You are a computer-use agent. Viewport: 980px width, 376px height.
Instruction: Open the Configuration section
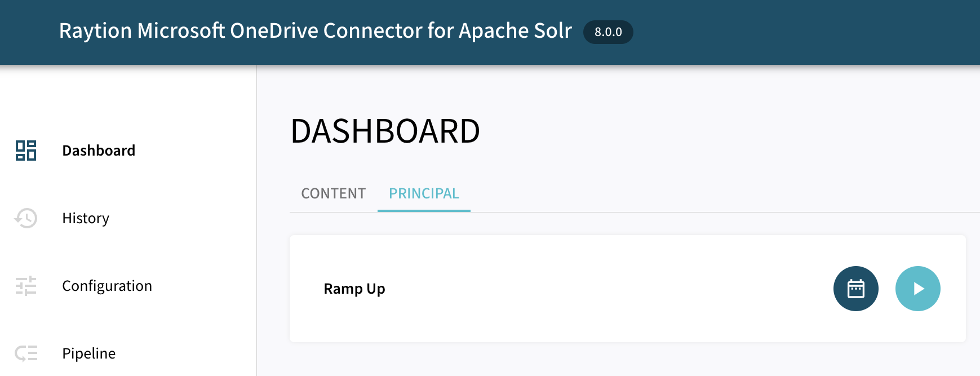coord(107,286)
